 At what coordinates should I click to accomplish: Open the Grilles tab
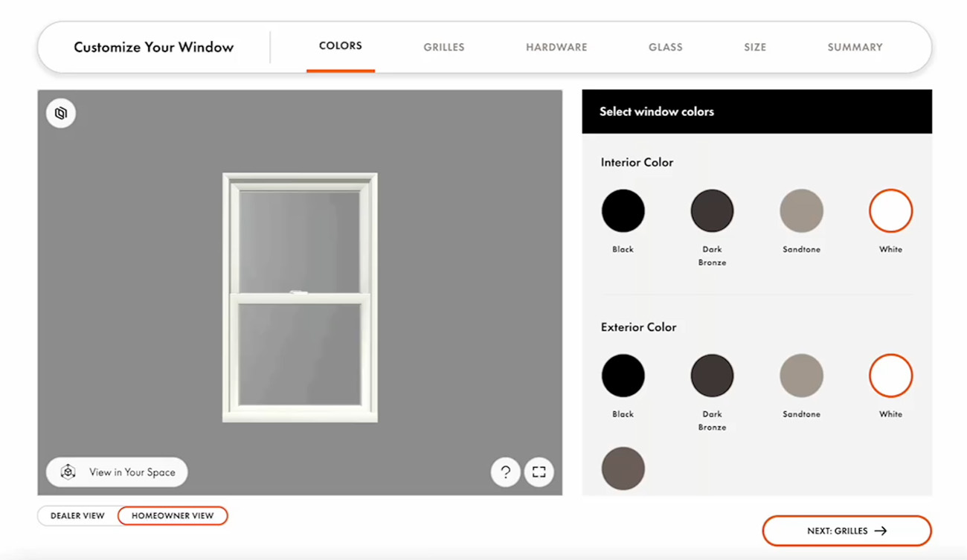pos(444,47)
